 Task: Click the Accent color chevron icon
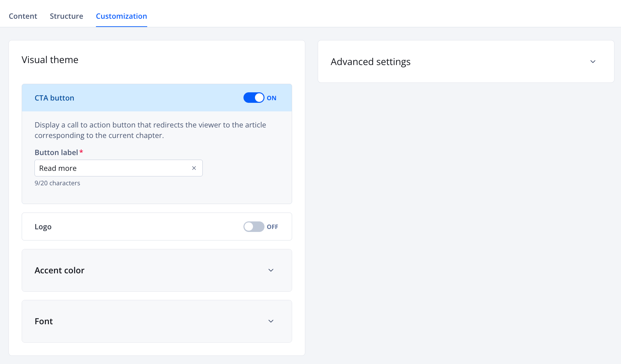(x=271, y=270)
